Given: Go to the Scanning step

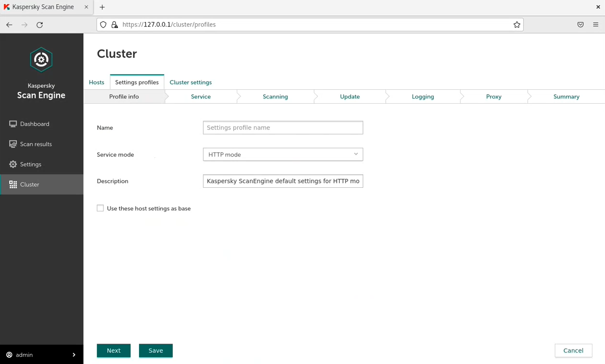Looking at the screenshot, I should coord(275,97).
